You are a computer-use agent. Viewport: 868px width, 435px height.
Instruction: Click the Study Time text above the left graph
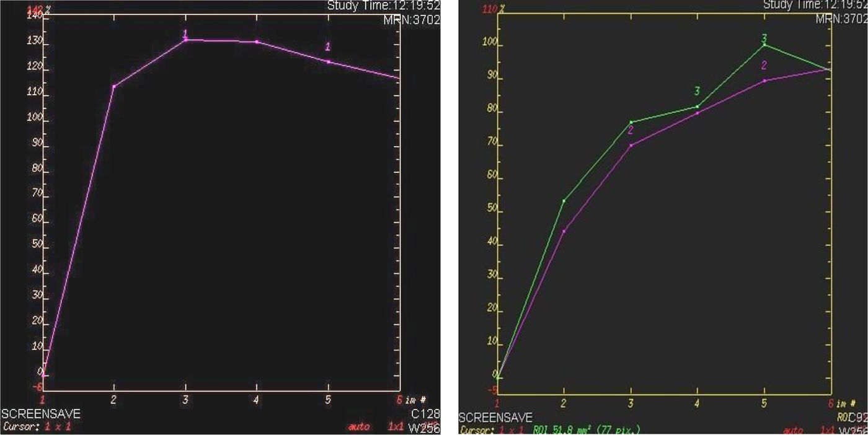pos(383,6)
